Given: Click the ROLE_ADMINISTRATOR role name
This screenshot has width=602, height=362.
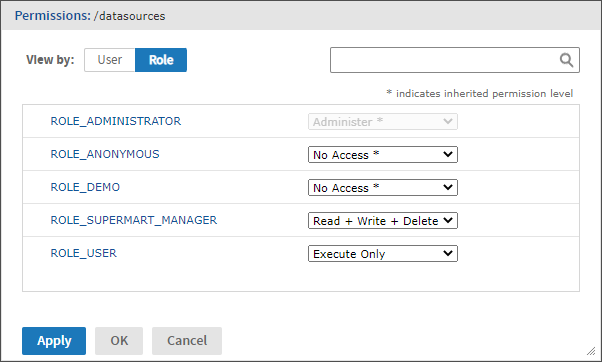Looking at the screenshot, I should (116, 121).
